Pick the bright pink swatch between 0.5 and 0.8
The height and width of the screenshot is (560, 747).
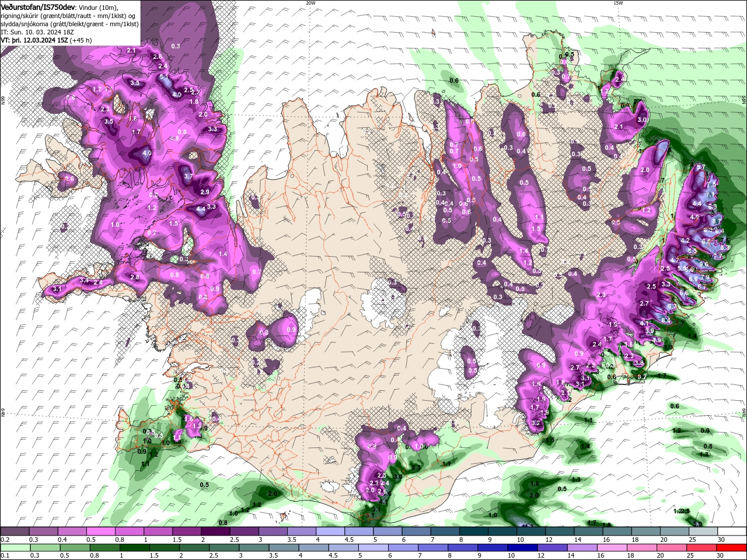(x=101, y=531)
